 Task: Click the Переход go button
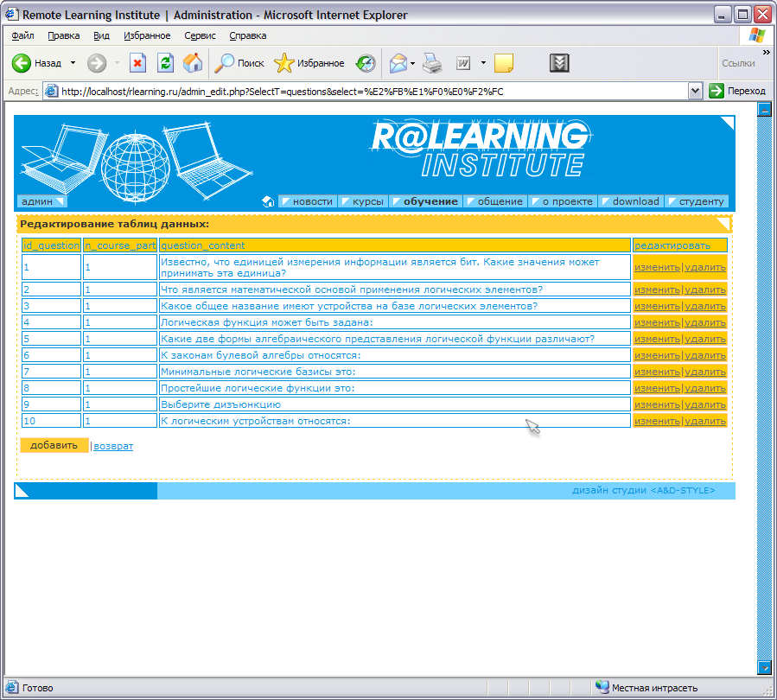(737, 91)
